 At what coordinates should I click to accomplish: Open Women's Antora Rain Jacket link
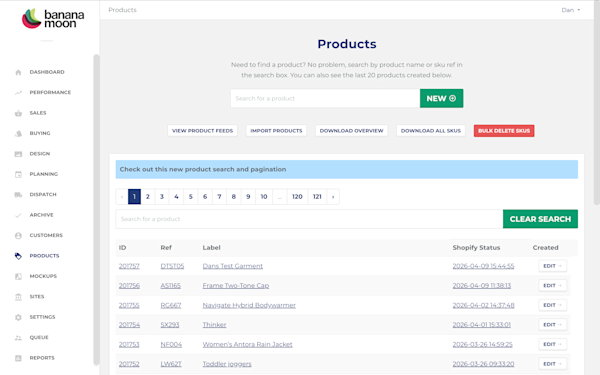click(x=248, y=344)
